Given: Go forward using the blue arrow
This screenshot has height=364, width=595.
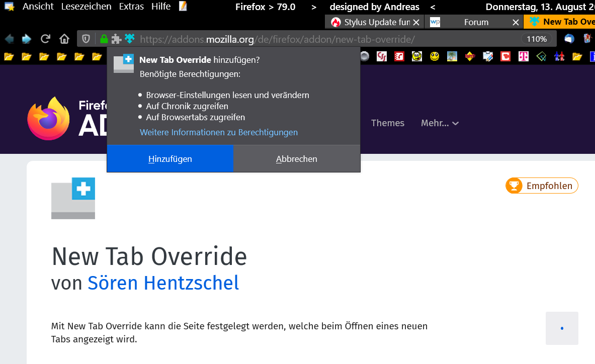Looking at the screenshot, I should click(27, 39).
